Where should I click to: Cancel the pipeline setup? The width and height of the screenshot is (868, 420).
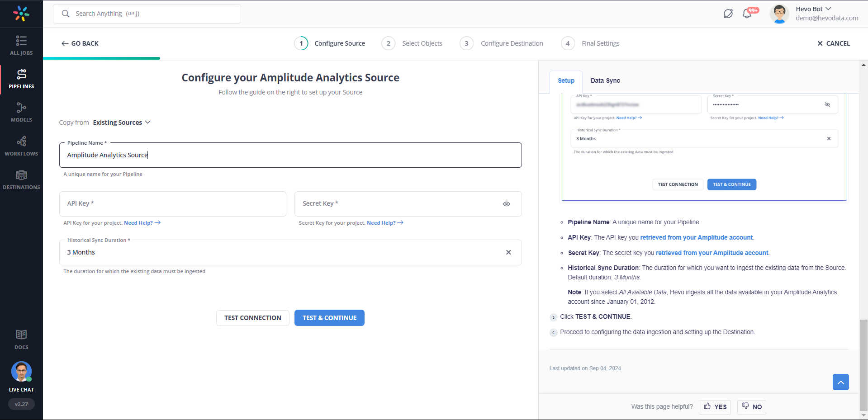coord(834,43)
